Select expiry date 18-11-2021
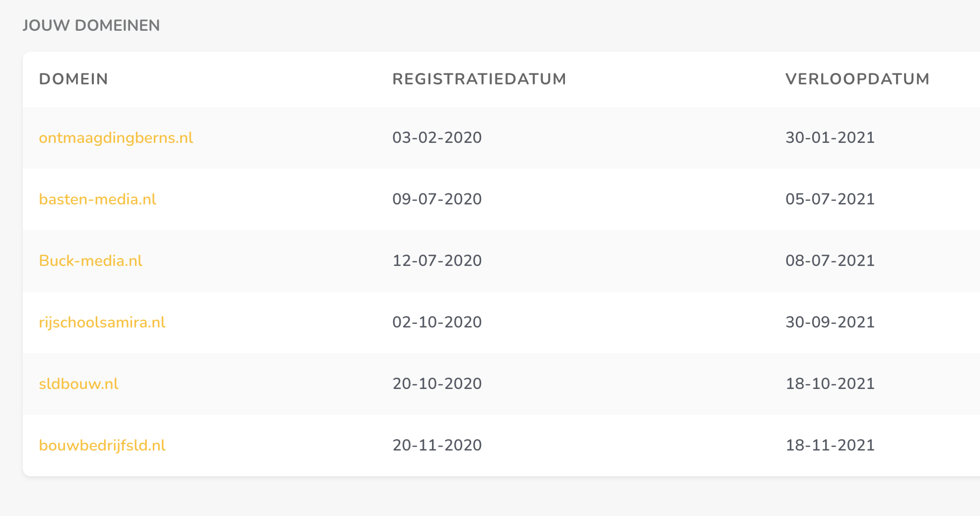The width and height of the screenshot is (980, 516). point(830,446)
